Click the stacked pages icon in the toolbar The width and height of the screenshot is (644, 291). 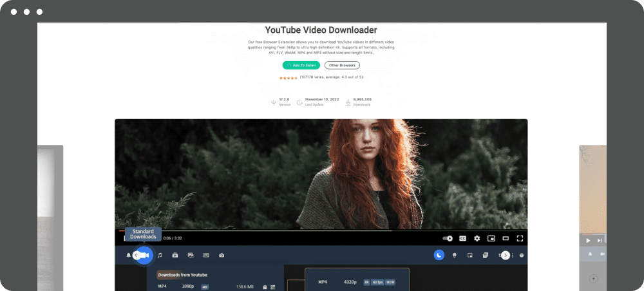pos(486,256)
